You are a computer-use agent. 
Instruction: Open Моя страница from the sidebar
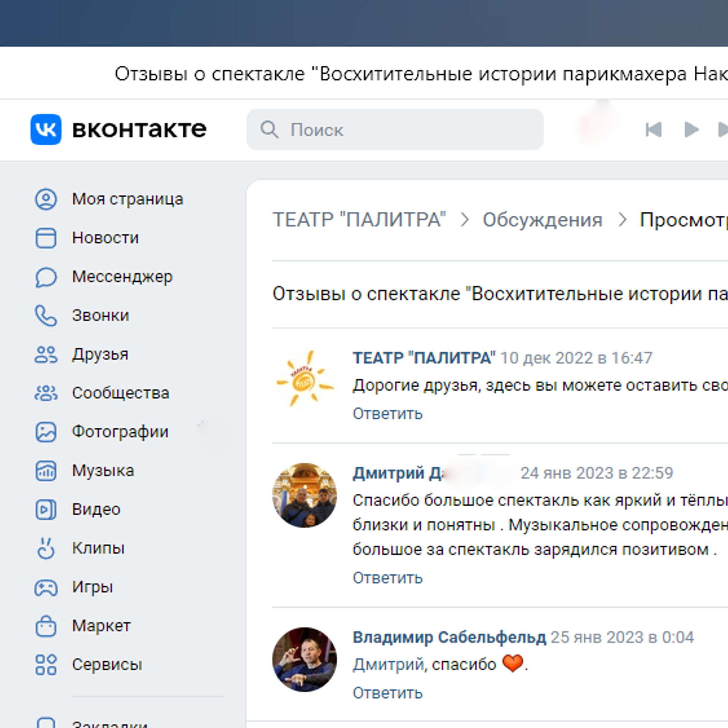[x=127, y=199]
